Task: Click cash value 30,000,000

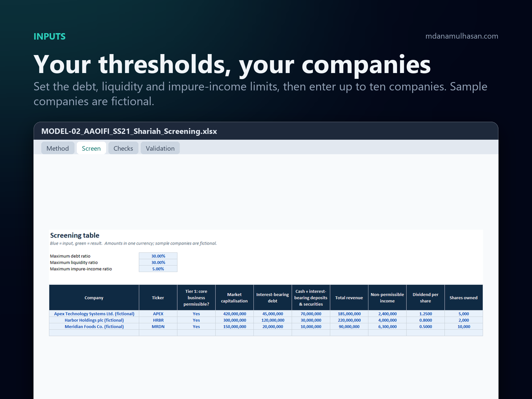Action: 311,320
